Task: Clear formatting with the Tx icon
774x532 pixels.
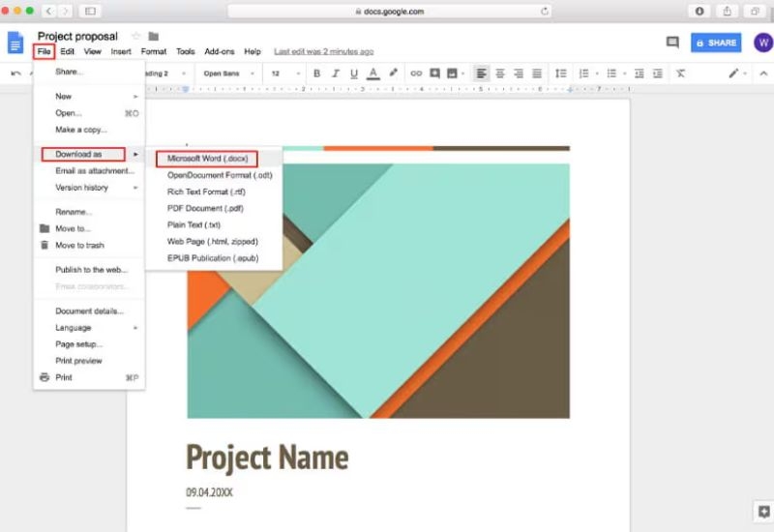Action: pos(681,74)
